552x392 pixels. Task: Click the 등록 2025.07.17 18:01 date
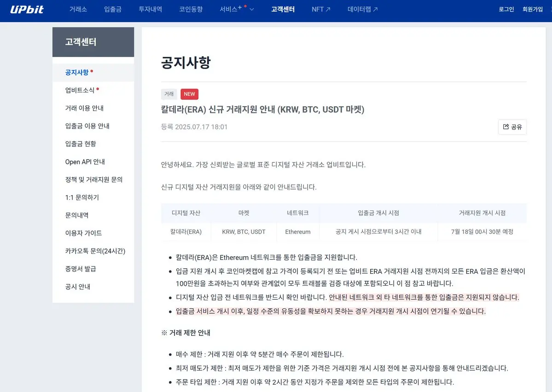pyautogui.click(x=194, y=127)
